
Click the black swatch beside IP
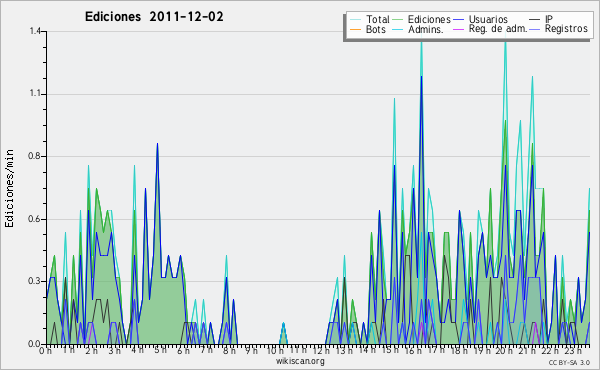tap(534, 20)
